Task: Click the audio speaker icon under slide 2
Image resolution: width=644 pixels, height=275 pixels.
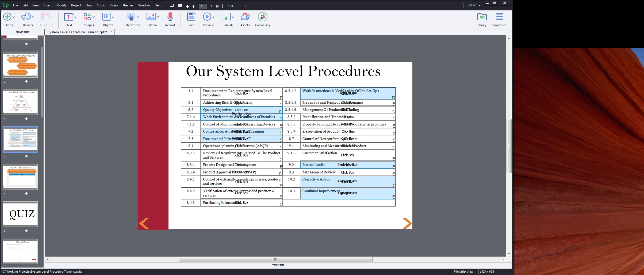Action: [x=27, y=81]
